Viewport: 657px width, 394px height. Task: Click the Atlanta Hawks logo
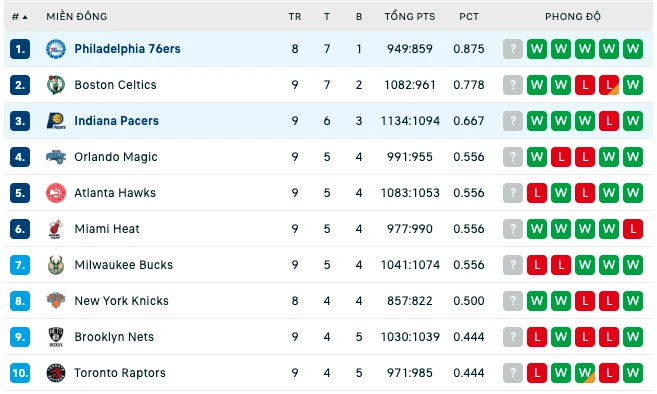[x=56, y=193]
